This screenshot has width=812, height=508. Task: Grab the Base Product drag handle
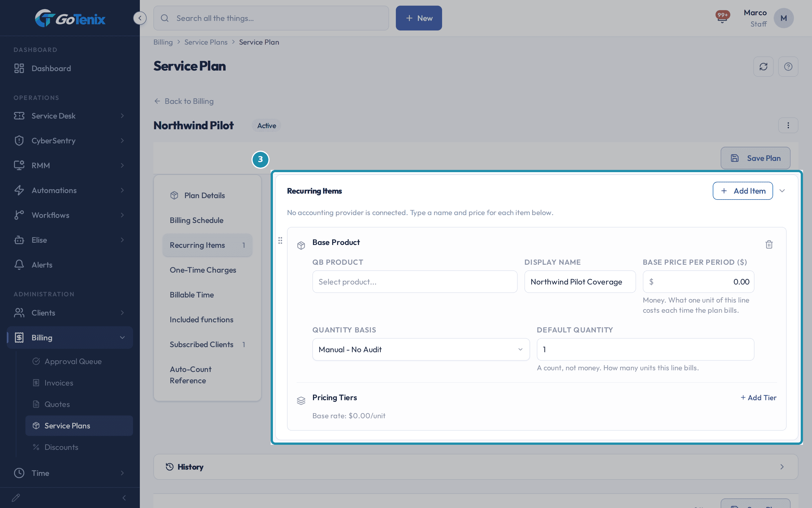[280, 240]
